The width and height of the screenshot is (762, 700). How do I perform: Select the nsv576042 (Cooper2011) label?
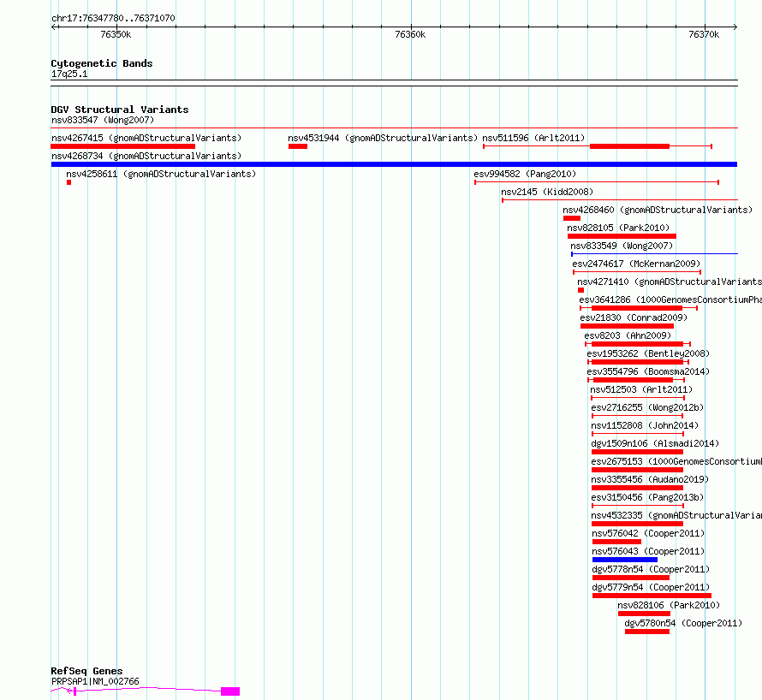648,533
